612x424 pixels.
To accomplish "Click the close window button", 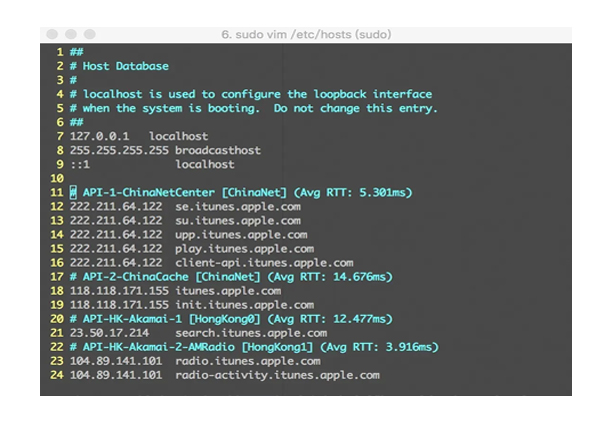I will pos(53,35).
